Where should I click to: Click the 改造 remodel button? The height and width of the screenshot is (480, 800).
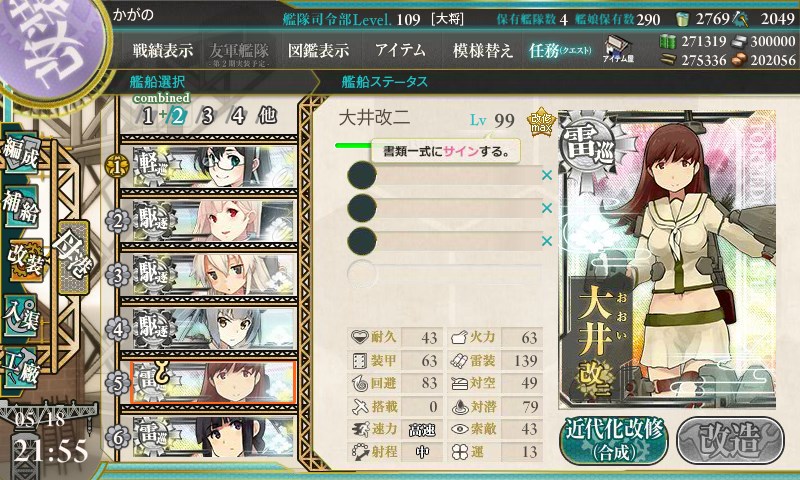click(x=731, y=441)
